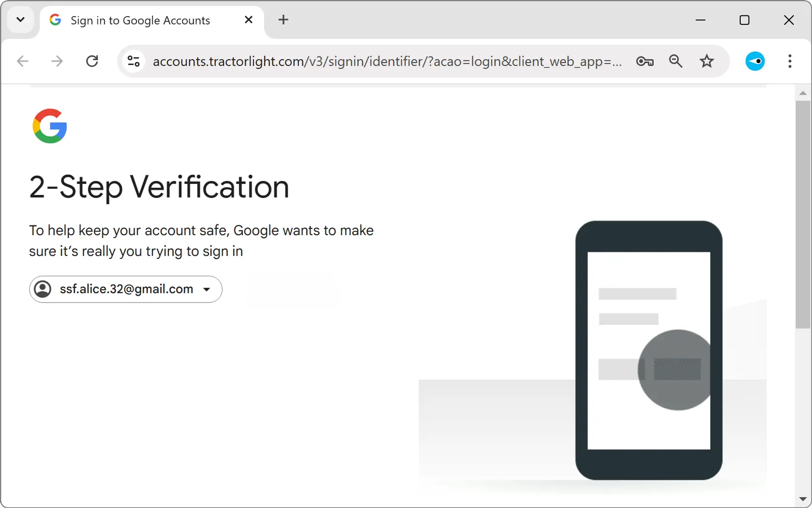This screenshot has height=508, width=812.
Task: Bookmark this page with the star icon
Action: tap(706, 61)
